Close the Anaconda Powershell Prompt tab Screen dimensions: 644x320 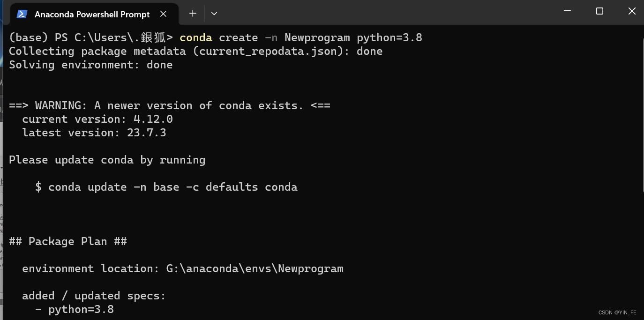point(163,14)
